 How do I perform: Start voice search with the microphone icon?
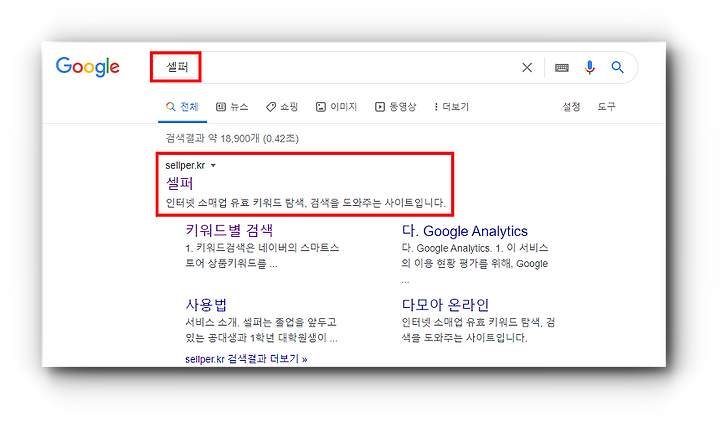(x=590, y=67)
